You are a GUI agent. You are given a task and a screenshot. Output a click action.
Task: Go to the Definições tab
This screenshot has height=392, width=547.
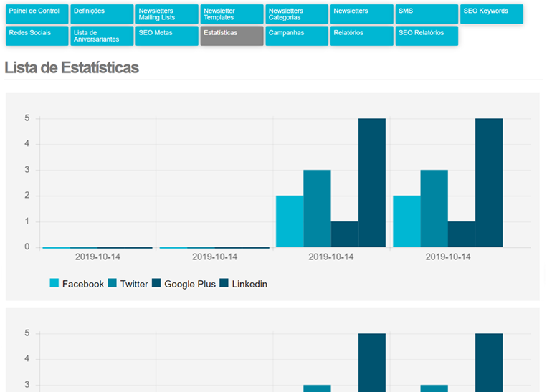[102, 14]
